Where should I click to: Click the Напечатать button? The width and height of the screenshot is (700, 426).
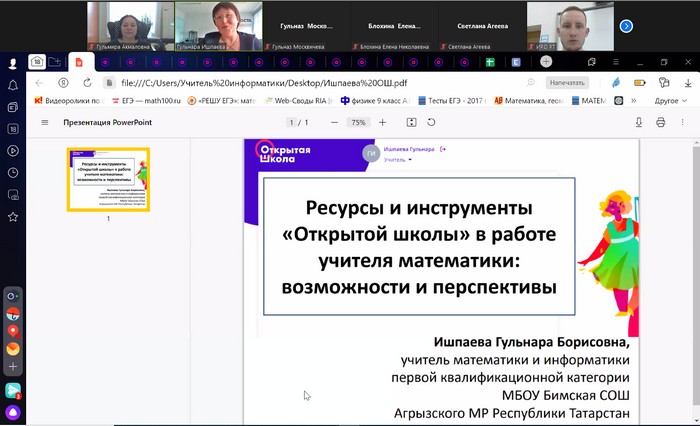567,83
